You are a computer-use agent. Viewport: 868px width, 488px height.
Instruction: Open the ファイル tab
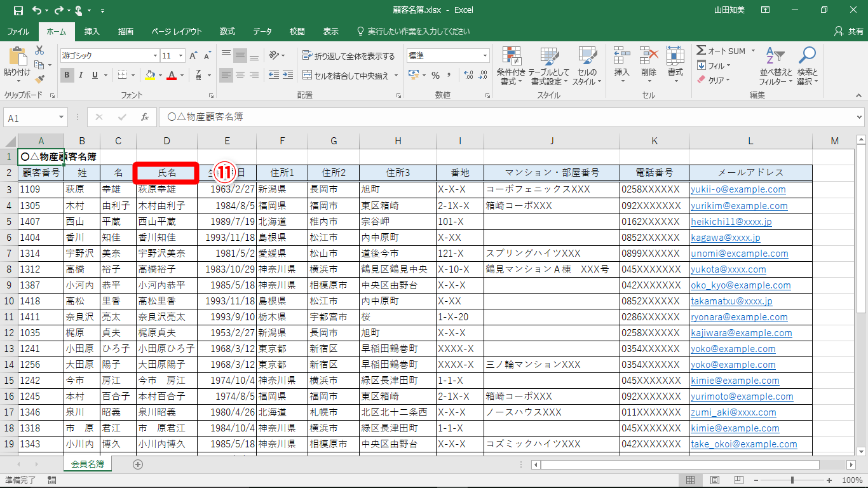click(18, 31)
